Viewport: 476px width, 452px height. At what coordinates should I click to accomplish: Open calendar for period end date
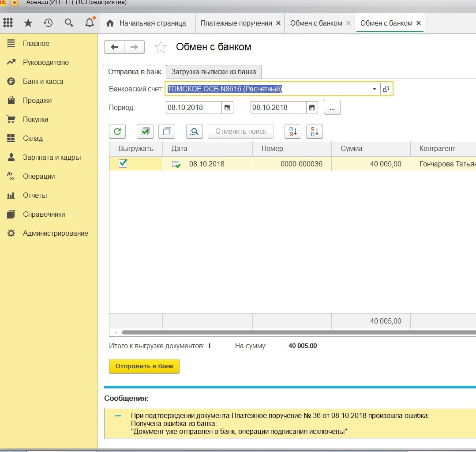pyautogui.click(x=311, y=107)
